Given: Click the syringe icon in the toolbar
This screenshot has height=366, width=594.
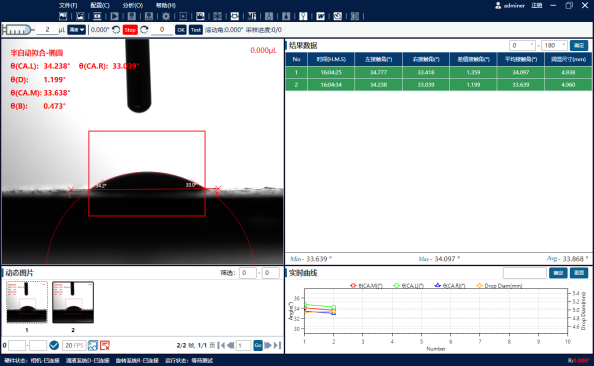Looking at the screenshot, I should point(17,30).
